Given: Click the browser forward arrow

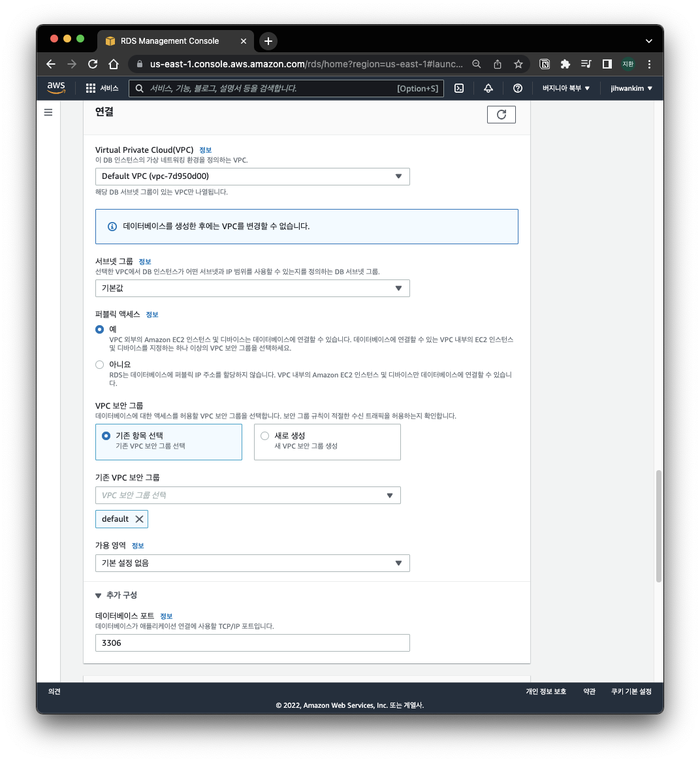Looking at the screenshot, I should 71,64.
